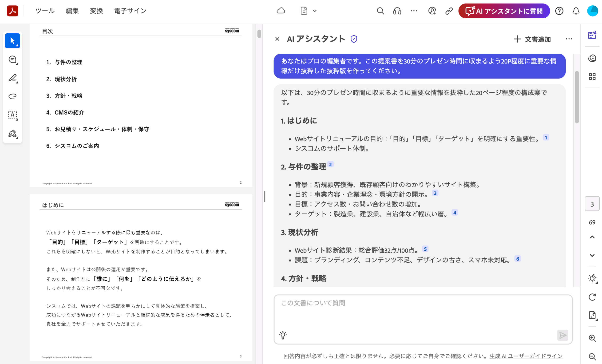Image resolution: width=602 pixels, height=364 pixels.
Task: Click the AI アシスタントに質問 button
Action: click(x=504, y=11)
